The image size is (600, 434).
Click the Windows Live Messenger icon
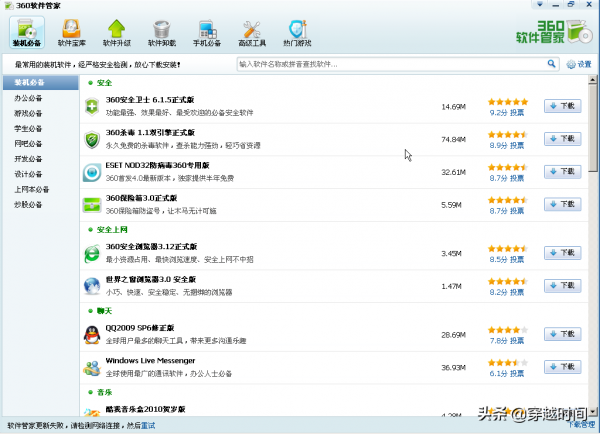pyautogui.click(x=93, y=367)
